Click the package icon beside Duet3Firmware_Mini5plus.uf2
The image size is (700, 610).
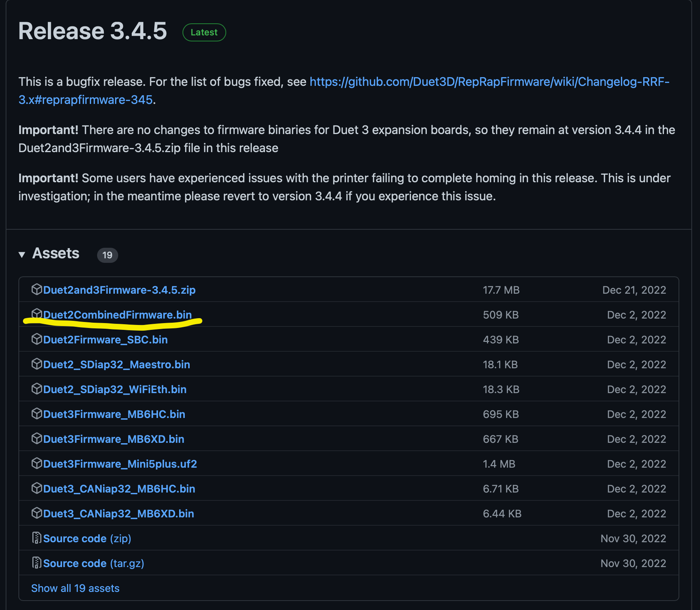click(x=37, y=463)
